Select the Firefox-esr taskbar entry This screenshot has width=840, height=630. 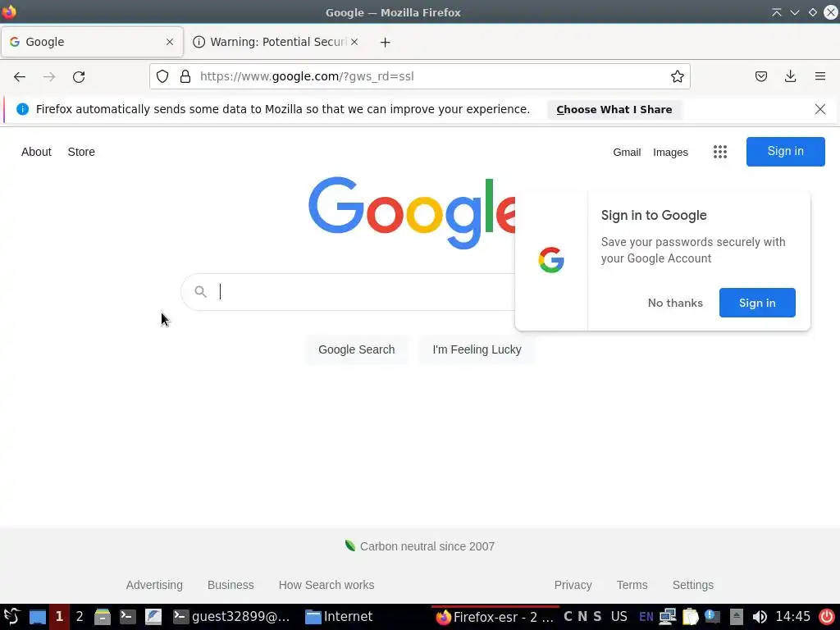(x=495, y=617)
